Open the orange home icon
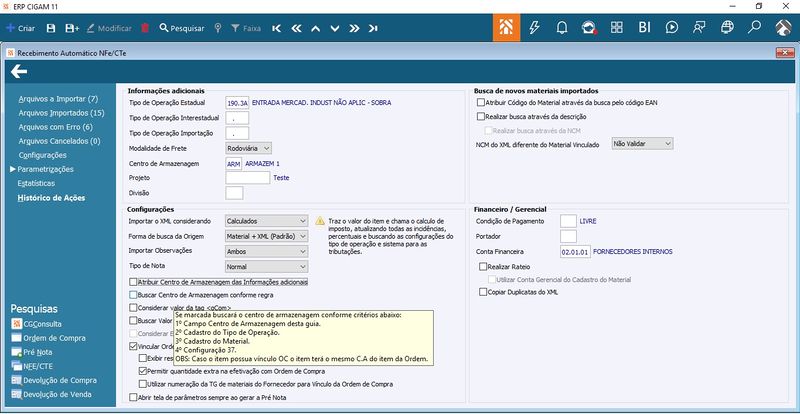 tap(506, 28)
